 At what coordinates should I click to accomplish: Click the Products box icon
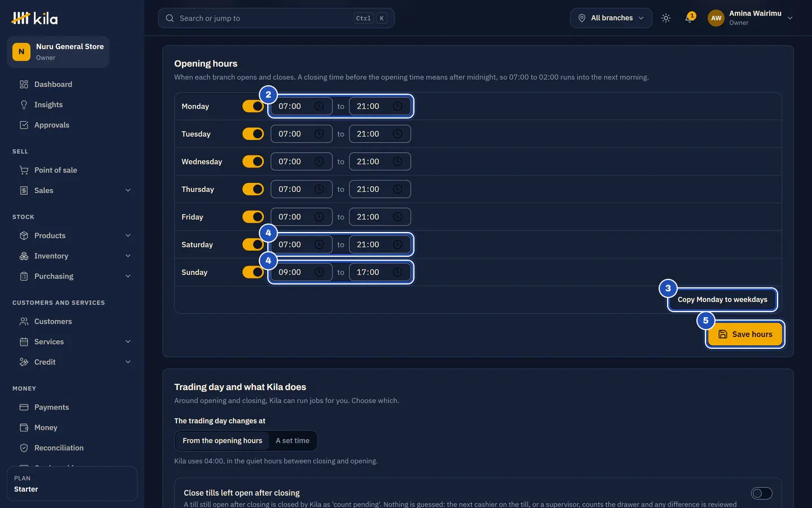[x=24, y=236]
